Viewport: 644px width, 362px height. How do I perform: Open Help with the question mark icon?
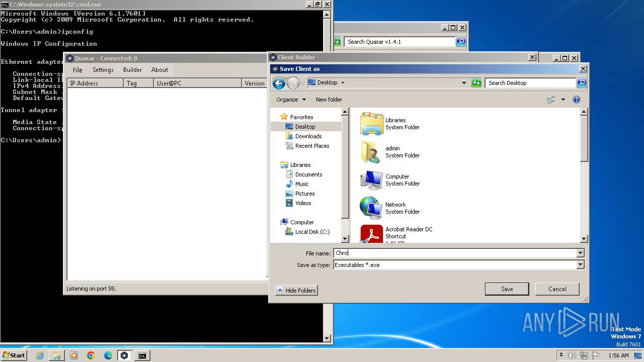(x=577, y=100)
